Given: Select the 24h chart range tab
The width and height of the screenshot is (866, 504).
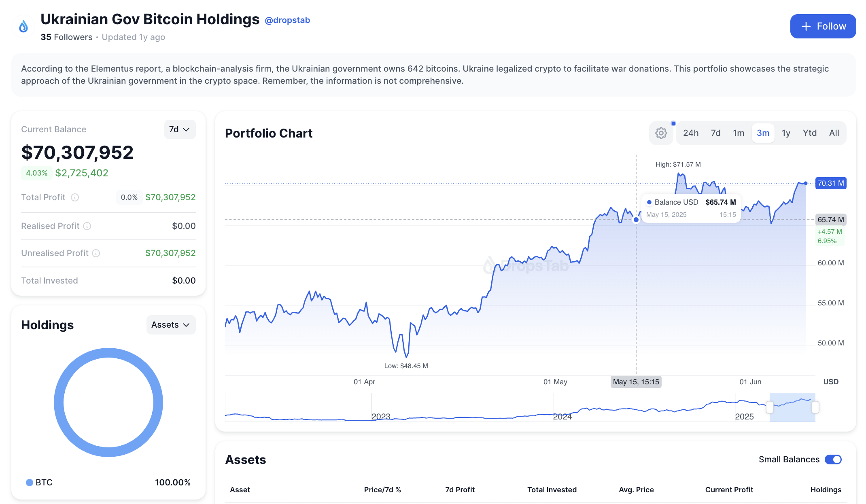Looking at the screenshot, I should pyautogui.click(x=691, y=133).
